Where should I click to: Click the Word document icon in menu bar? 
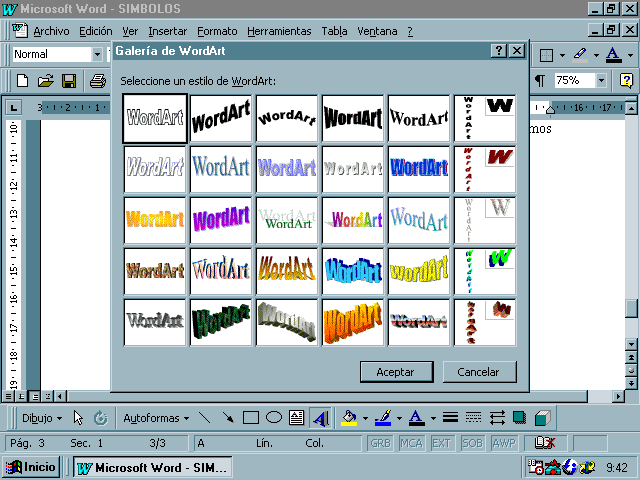coord(20,31)
